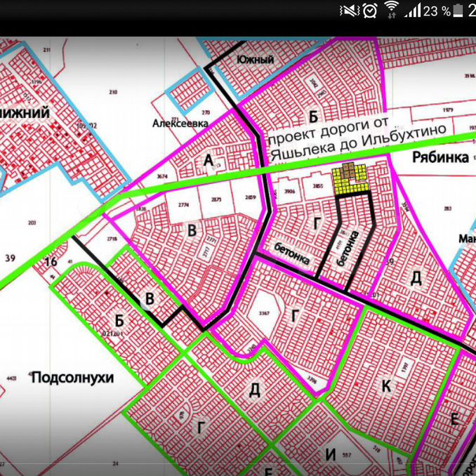476x476 pixels.
Task: Tap the Подсолнухи district label
Action: (x=72, y=378)
